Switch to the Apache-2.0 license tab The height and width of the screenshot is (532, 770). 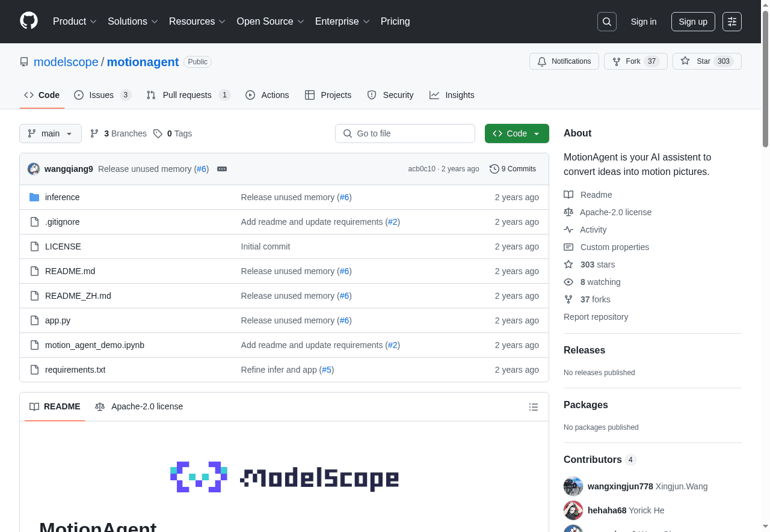pos(139,406)
